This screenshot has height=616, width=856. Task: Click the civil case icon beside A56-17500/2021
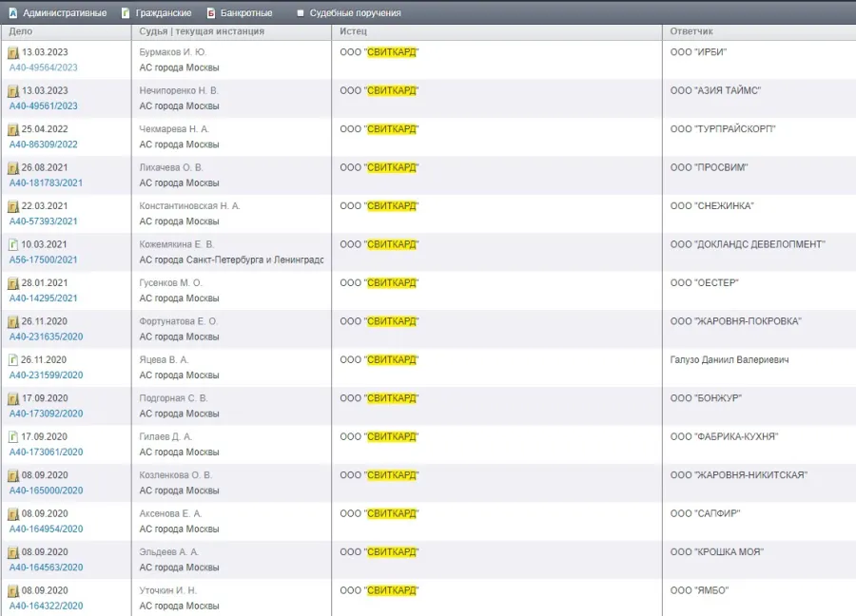click(13, 245)
